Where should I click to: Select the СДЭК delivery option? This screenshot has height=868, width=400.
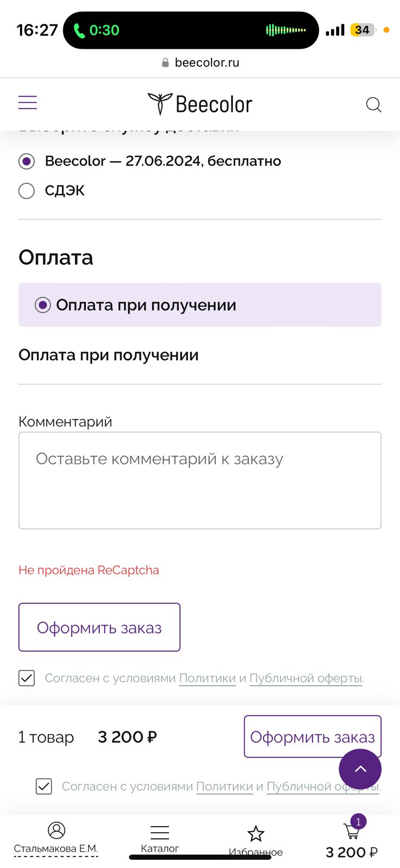[27, 191]
